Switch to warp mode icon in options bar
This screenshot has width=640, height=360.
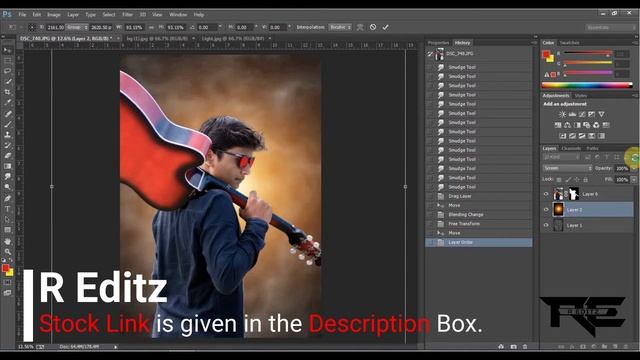(360, 27)
